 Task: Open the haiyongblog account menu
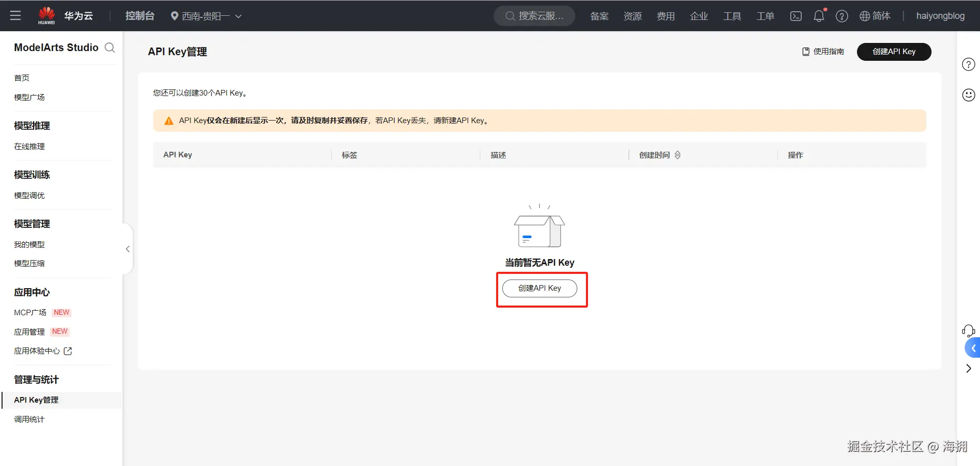tap(940, 16)
